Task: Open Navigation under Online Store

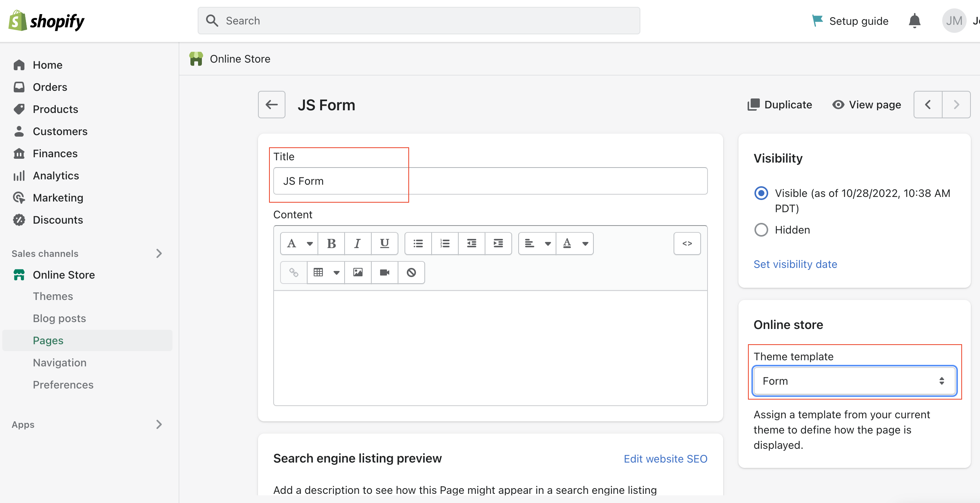Action: 60,363
